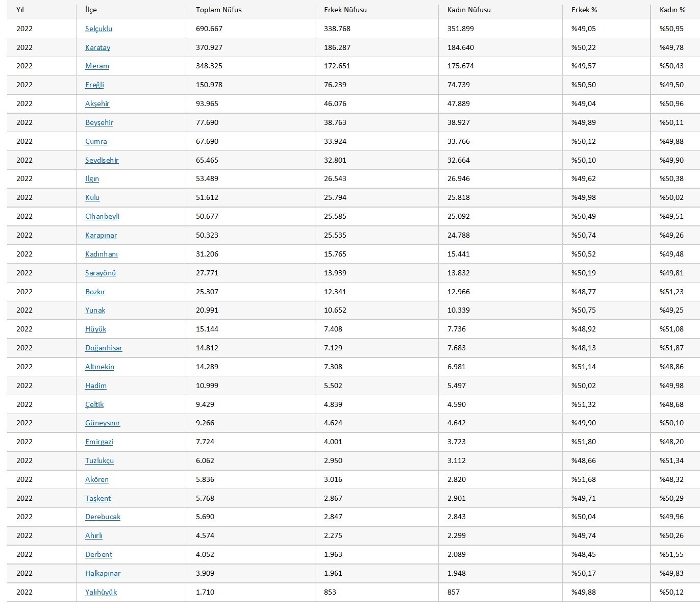
Task: Click the Kadın Nüfusu column header
Action: (469, 10)
